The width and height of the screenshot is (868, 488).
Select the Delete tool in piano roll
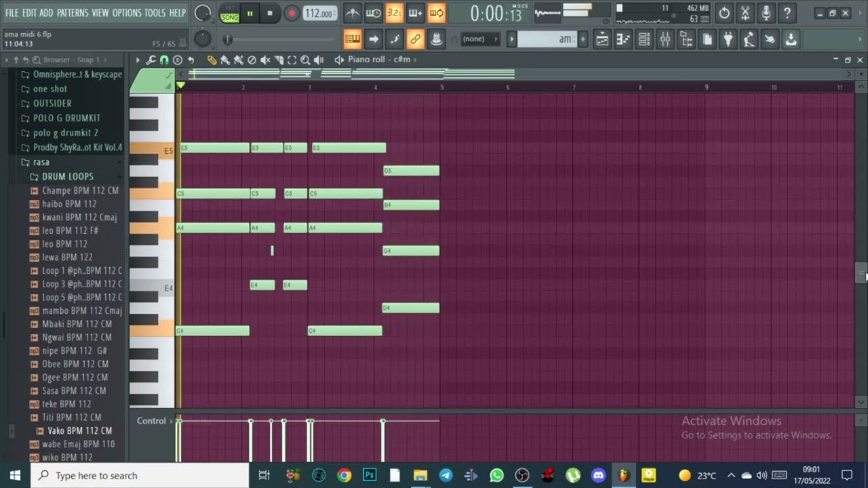[252, 60]
